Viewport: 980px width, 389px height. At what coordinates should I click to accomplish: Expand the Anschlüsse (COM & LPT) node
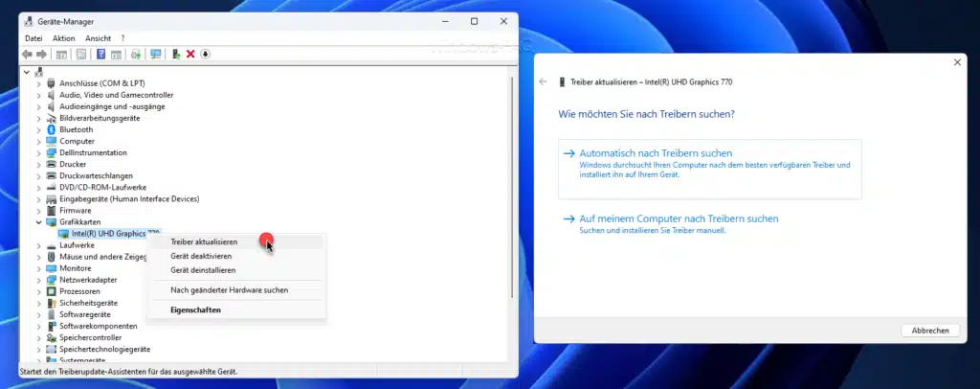[38, 83]
